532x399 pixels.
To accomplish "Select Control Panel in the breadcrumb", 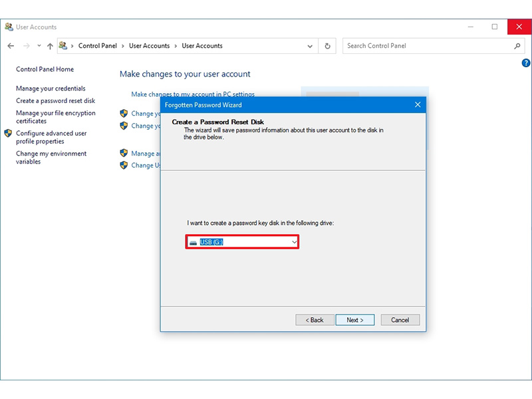I will coord(97,46).
